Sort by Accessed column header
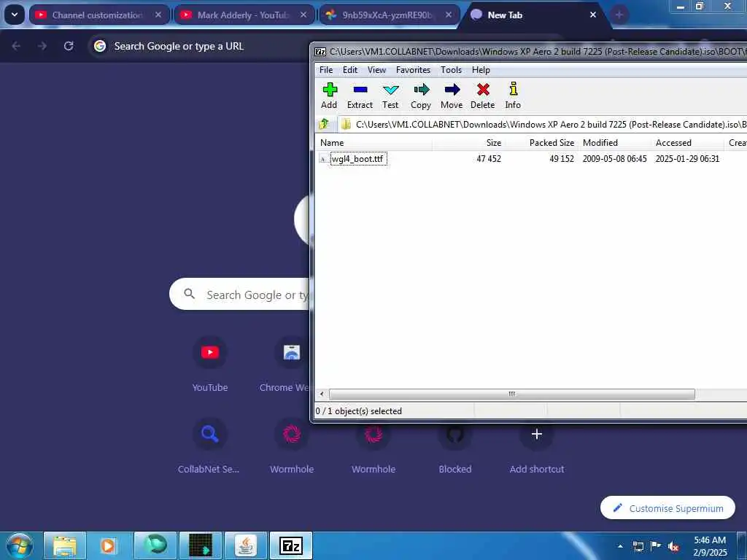747x560 pixels. tap(687, 143)
